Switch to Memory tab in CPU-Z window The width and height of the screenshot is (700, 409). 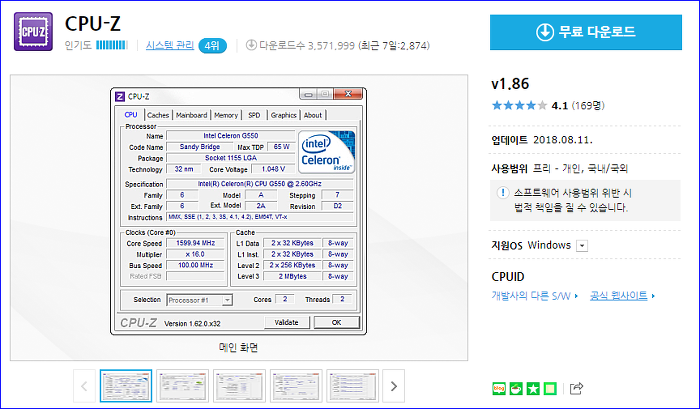226,115
